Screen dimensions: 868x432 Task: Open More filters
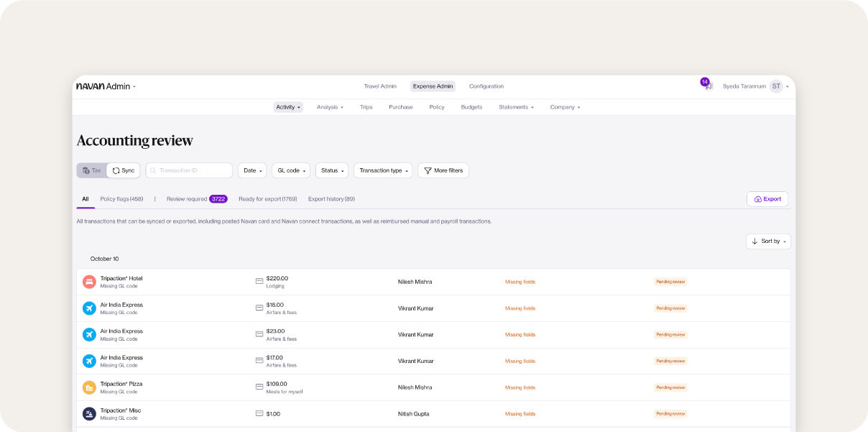[x=443, y=170]
